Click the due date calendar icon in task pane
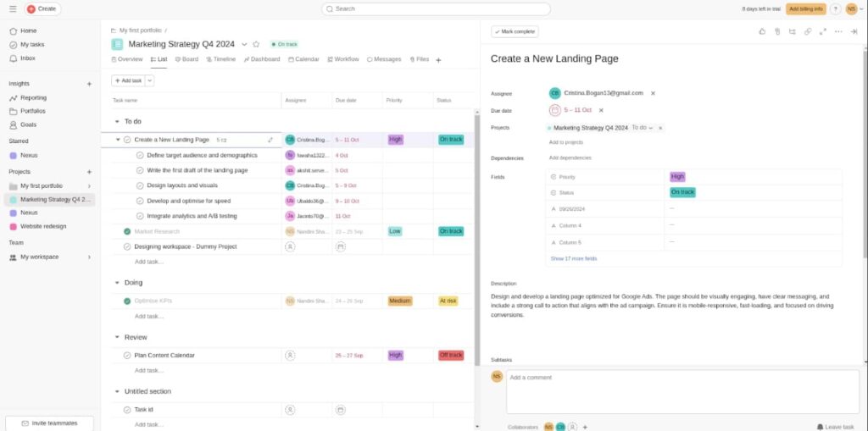The image size is (868, 431). (x=554, y=110)
